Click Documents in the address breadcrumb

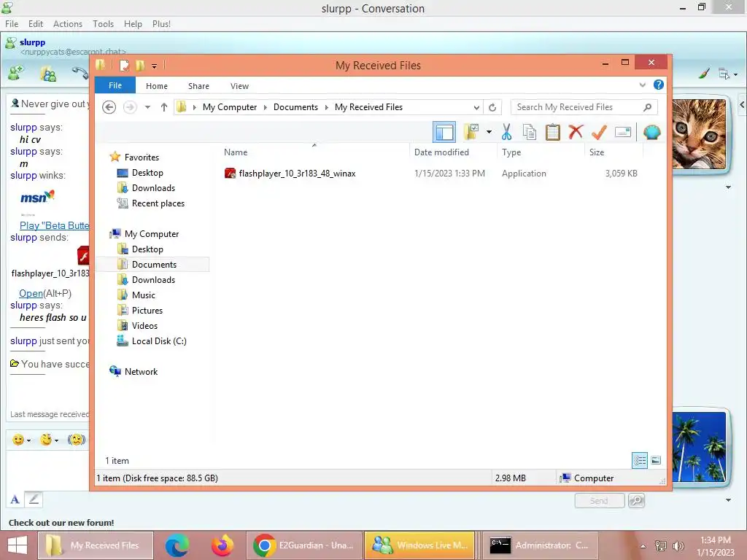(x=295, y=107)
